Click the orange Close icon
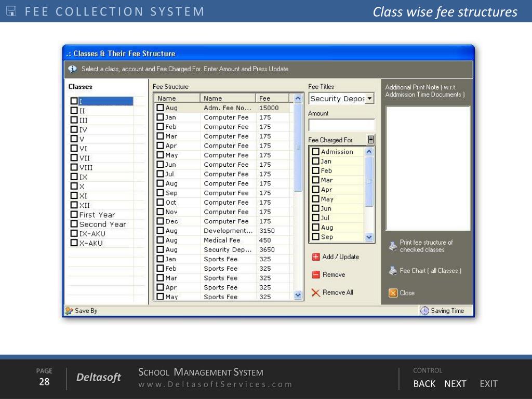This screenshot has width=532, height=399. (x=393, y=293)
